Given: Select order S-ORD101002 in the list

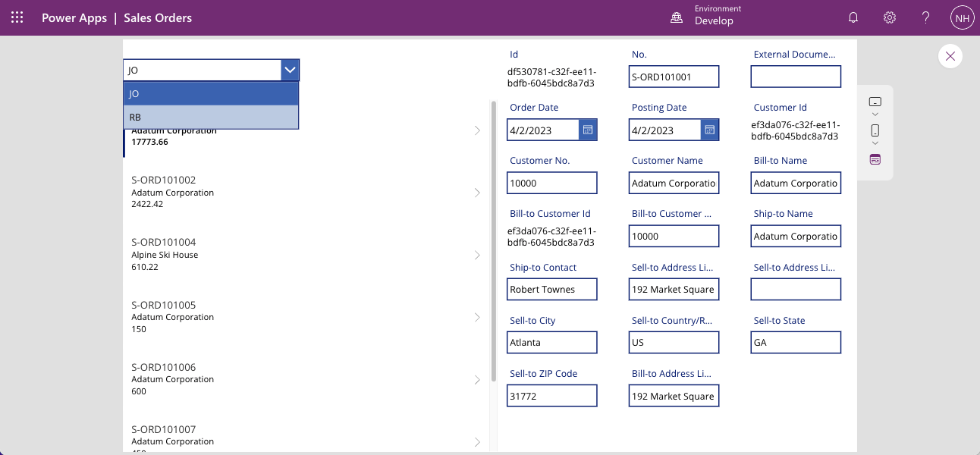Looking at the screenshot, I should click(x=306, y=192).
